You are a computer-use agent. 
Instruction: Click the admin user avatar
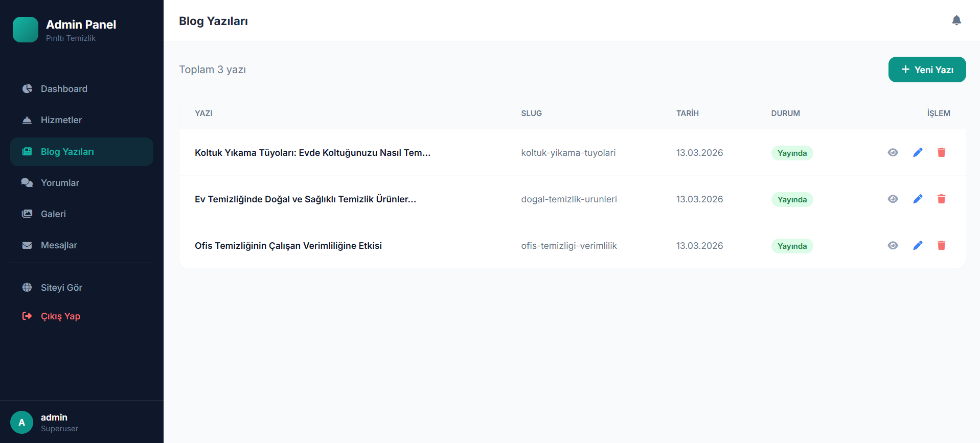(x=21, y=422)
